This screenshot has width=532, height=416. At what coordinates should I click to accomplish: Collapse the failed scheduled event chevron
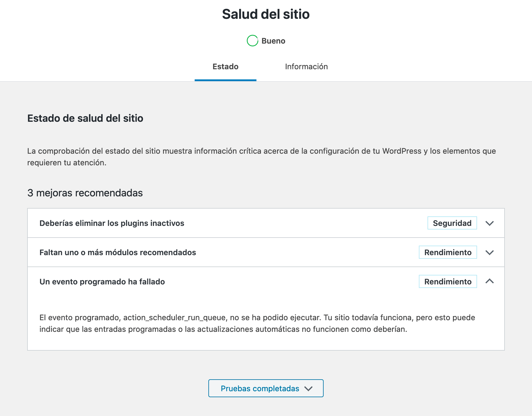(x=489, y=281)
